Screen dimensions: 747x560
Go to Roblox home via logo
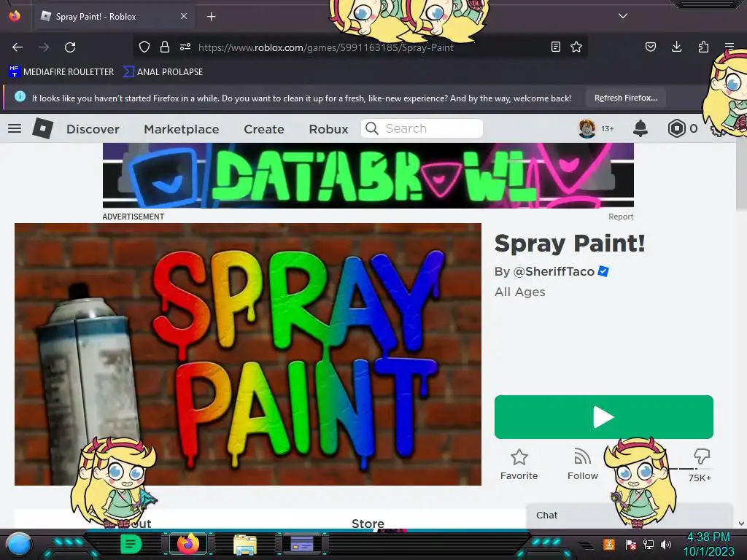coord(43,128)
